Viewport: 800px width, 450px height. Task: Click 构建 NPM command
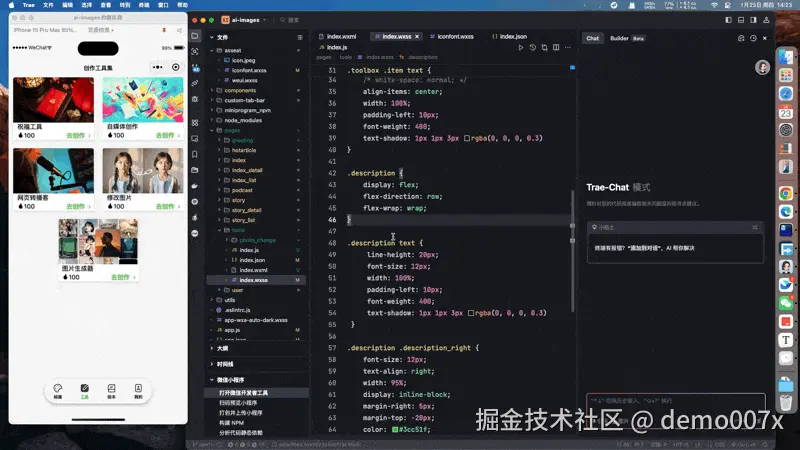tap(231, 423)
